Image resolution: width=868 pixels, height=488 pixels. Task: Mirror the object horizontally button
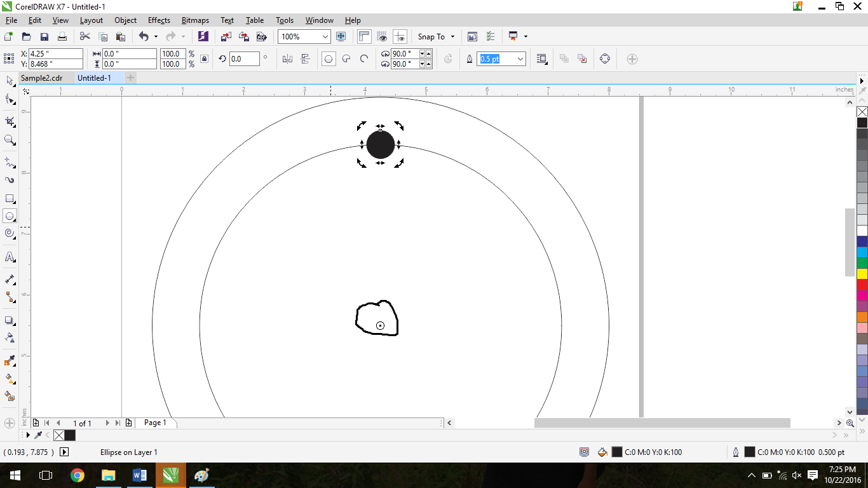pyautogui.click(x=287, y=59)
